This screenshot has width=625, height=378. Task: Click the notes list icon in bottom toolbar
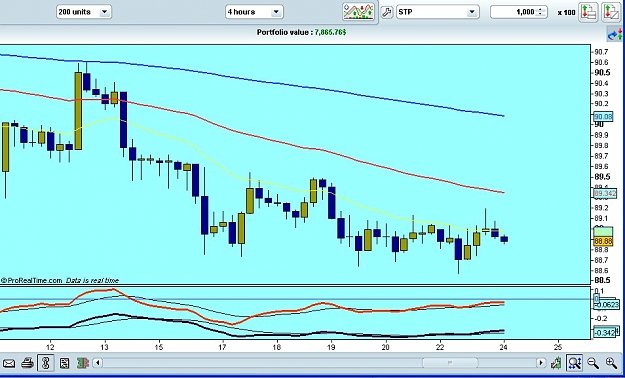click(x=64, y=363)
